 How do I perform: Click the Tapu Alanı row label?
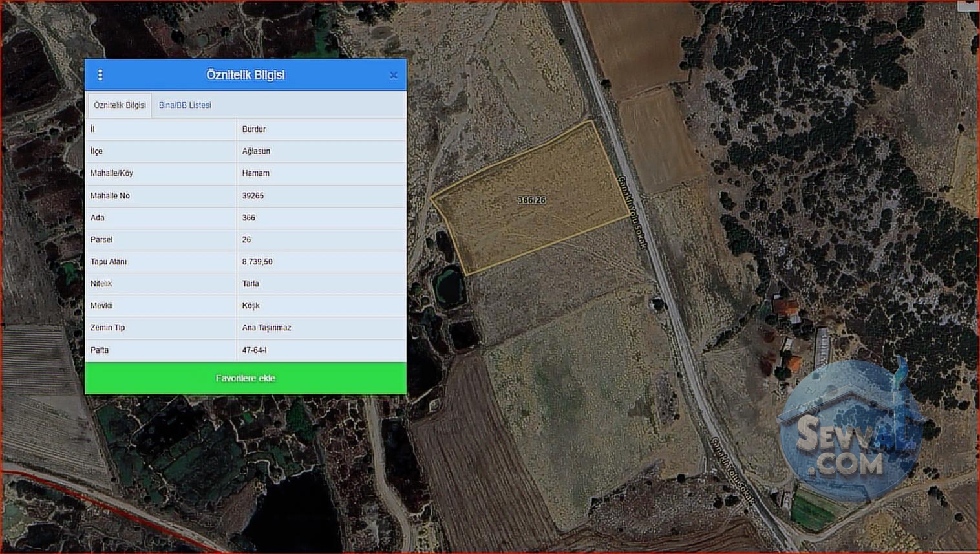(x=109, y=262)
